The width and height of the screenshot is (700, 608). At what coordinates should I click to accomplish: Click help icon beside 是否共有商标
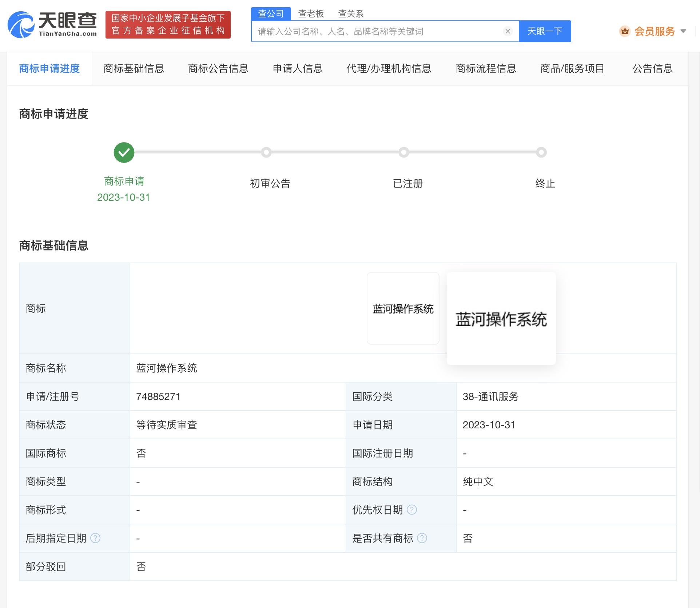pos(422,538)
